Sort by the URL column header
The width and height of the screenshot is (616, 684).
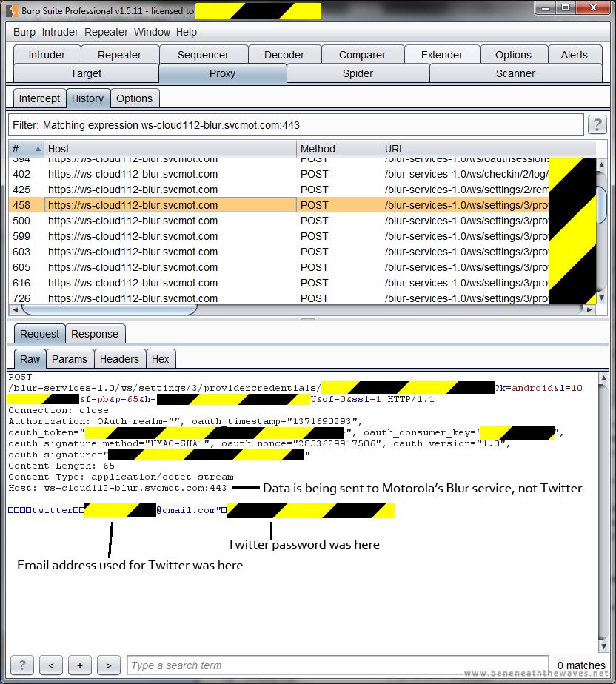(488, 149)
